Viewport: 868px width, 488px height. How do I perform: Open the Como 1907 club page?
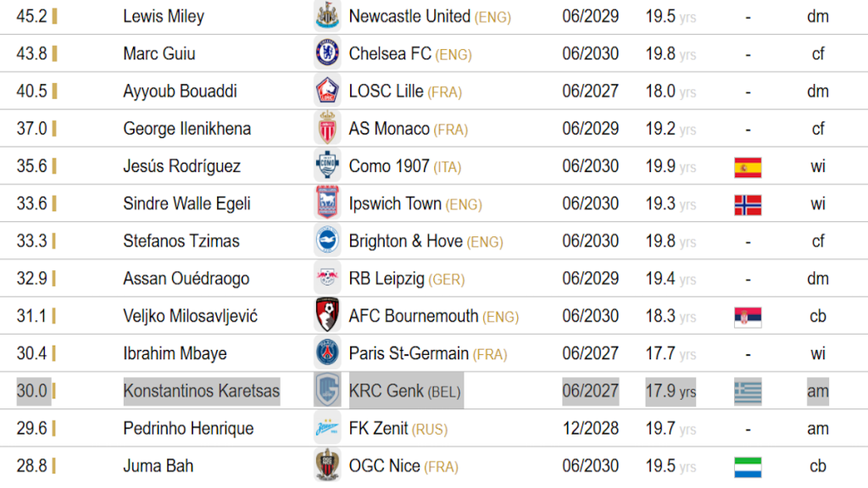tap(389, 166)
